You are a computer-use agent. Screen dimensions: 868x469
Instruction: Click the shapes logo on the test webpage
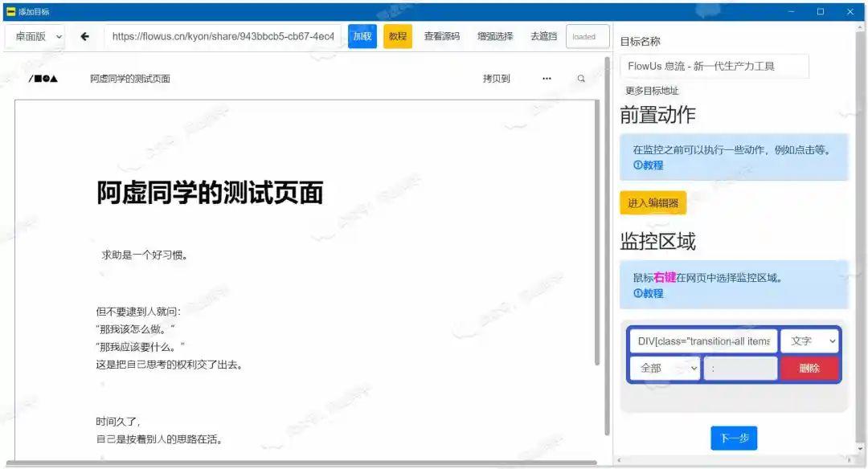[42, 78]
